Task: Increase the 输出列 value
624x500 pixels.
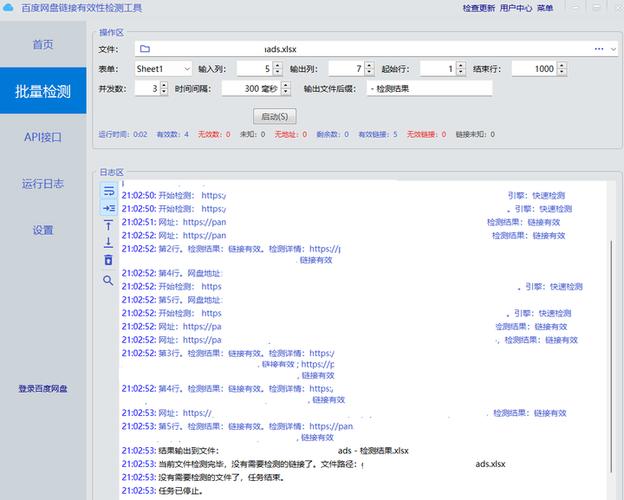Action: click(369, 65)
